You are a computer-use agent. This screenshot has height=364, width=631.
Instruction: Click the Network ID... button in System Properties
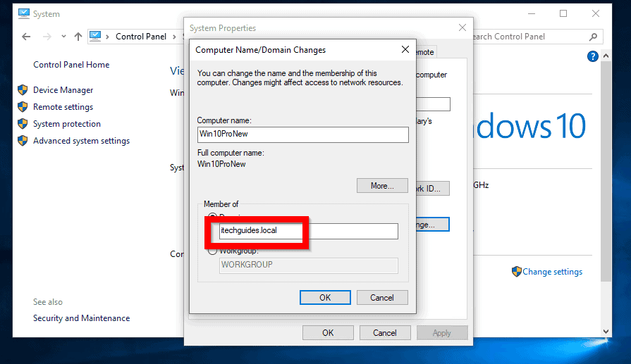pyautogui.click(x=433, y=189)
